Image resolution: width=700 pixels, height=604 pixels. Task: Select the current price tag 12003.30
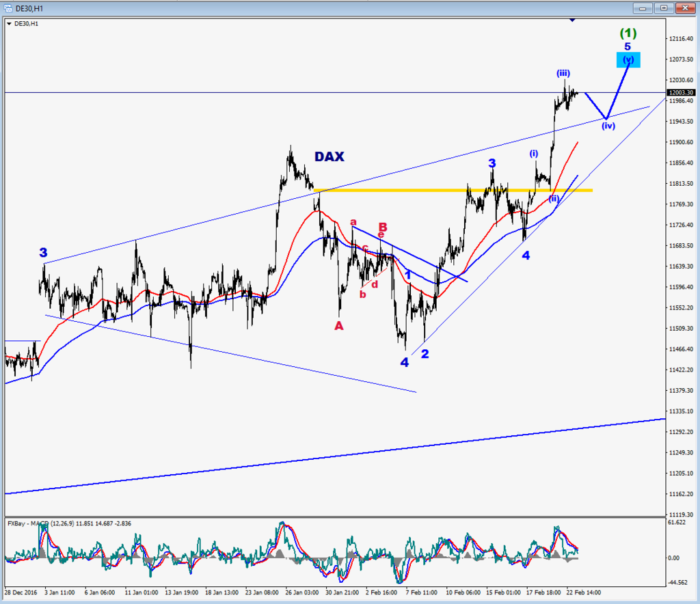click(x=681, y=92)
